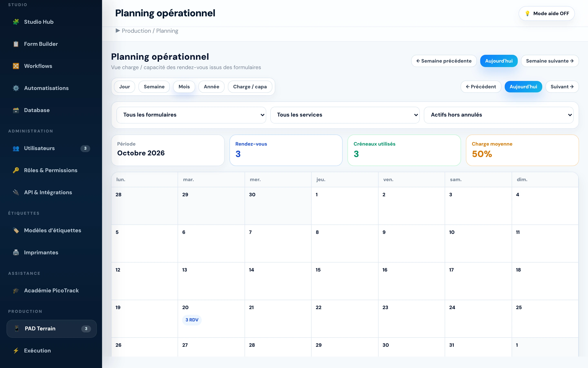The width and height of the screenshot is (588, 368).
Task: Open the Tous les formulaires dropdown
Action: pos(191,115)
